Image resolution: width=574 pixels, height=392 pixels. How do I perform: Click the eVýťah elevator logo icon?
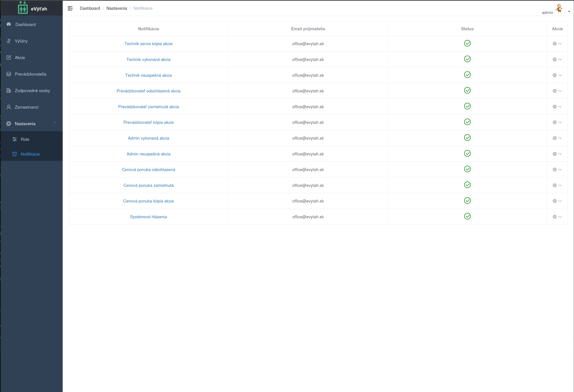coord(23,8)
